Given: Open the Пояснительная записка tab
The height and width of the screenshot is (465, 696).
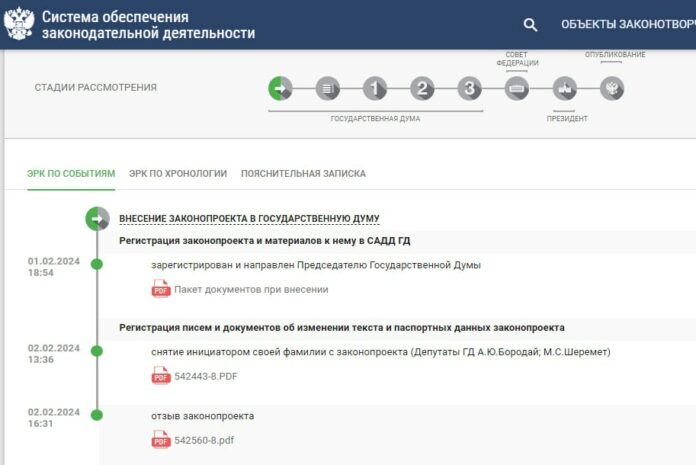Looking at the screenshot, I should click(x=303, y=173).
